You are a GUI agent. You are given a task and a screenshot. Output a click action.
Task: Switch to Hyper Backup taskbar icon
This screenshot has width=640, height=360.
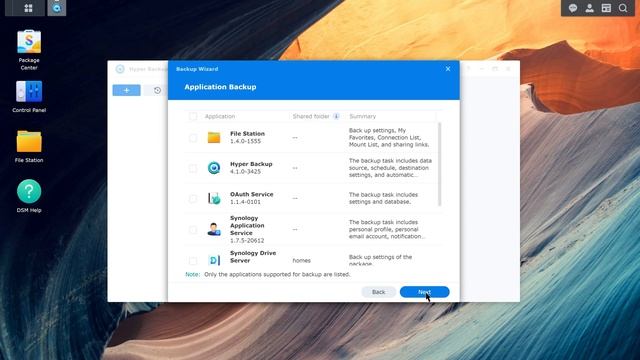(57, 8)
